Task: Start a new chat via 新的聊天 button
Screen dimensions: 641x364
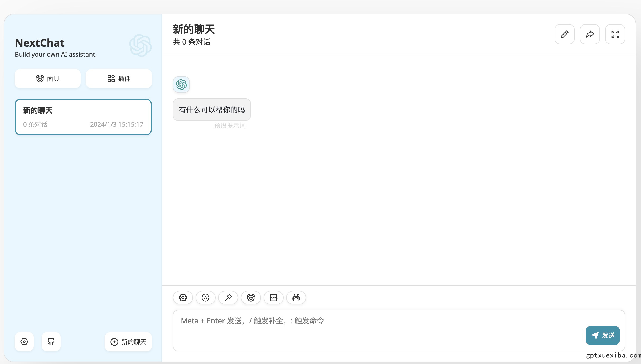Action: [128, 342]
